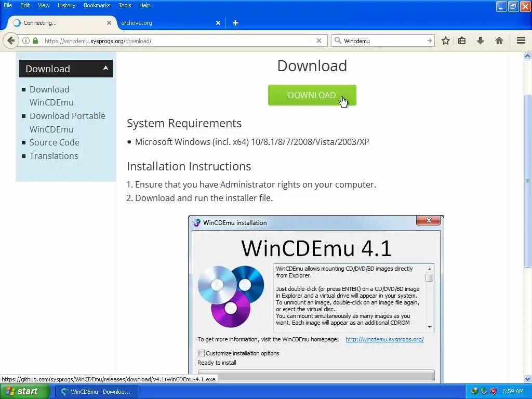The width and height of the screenshot is (532, 399).
Task: Click the Ready to install text
Action: click(x=217, y=363)
